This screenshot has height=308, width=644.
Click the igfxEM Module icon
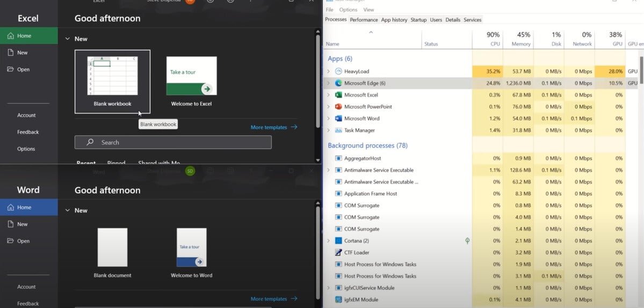(x=338, y=300)
